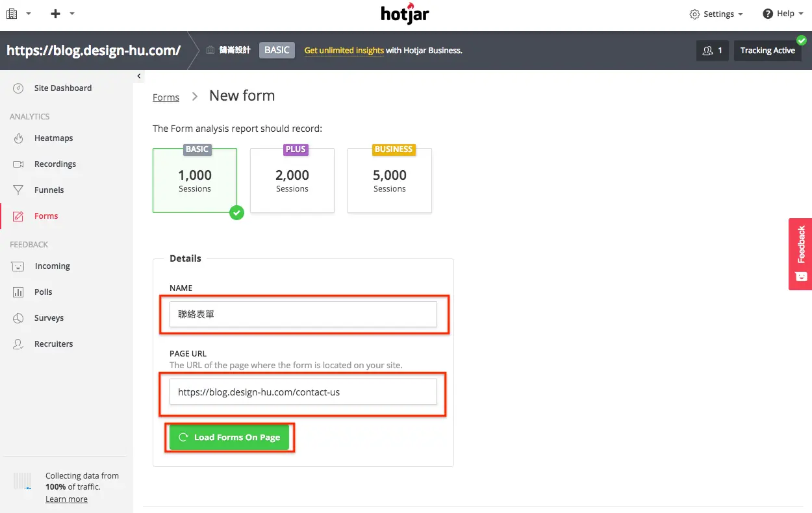Click the Recordings camera icon

click(19, 164)
